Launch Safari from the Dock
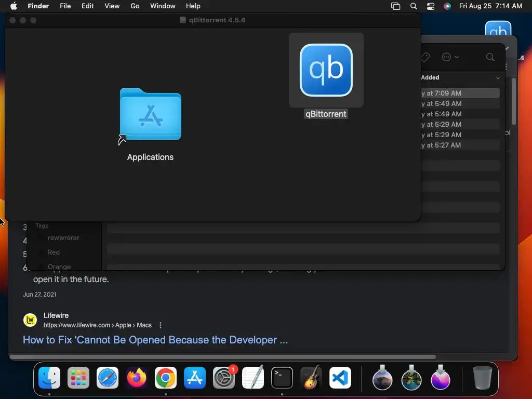Viewport: 532px width, 399px height. point(108,378)
